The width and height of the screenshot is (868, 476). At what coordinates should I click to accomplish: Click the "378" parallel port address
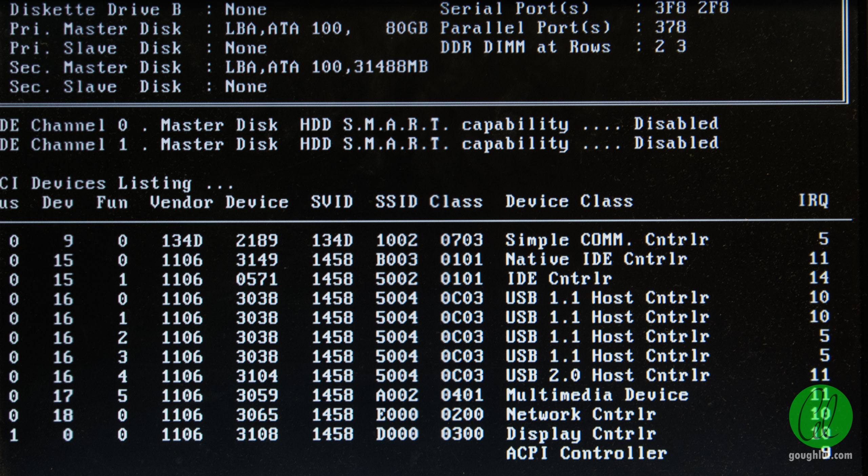point(670,27)
